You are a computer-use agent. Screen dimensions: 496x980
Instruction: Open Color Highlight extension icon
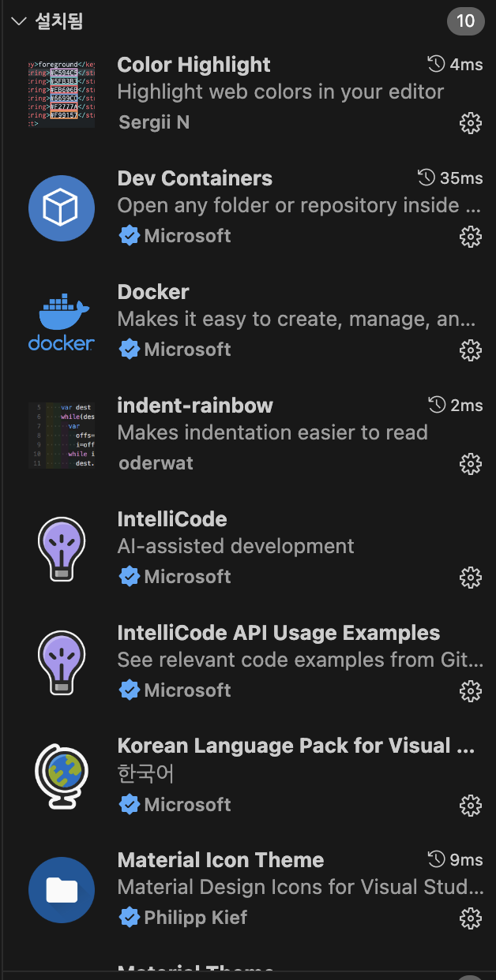[62, 95]
